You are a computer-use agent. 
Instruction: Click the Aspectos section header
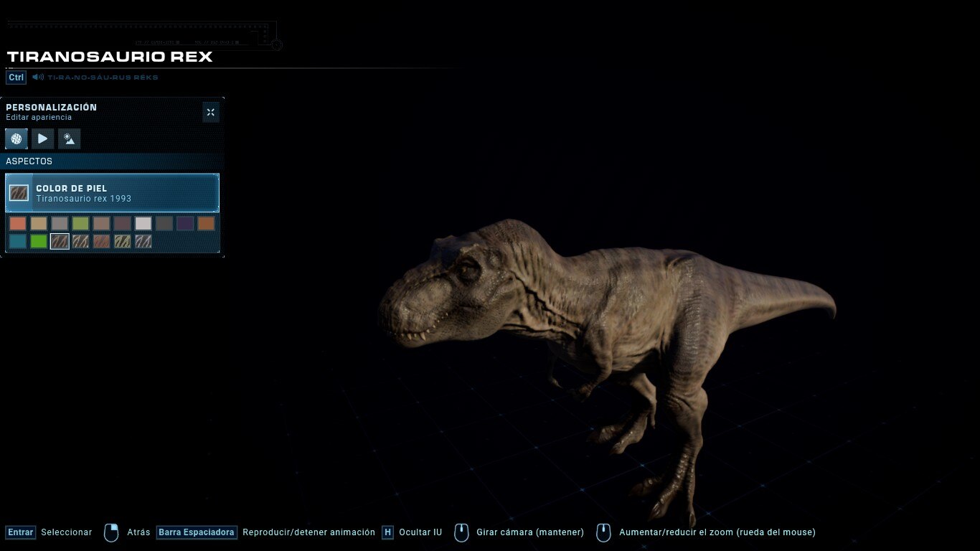[113, 161]
